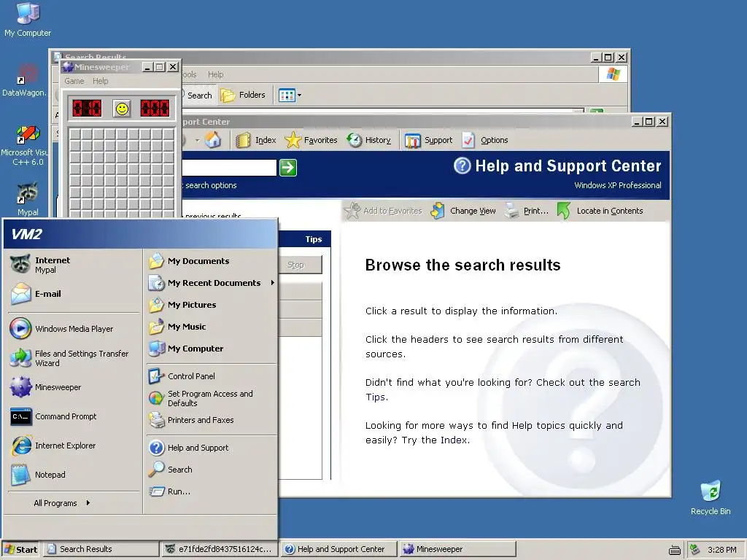Follow the Tips link in results text
Image resolution: width=747 pixels, height=560 pixels.
coord(376,397)
